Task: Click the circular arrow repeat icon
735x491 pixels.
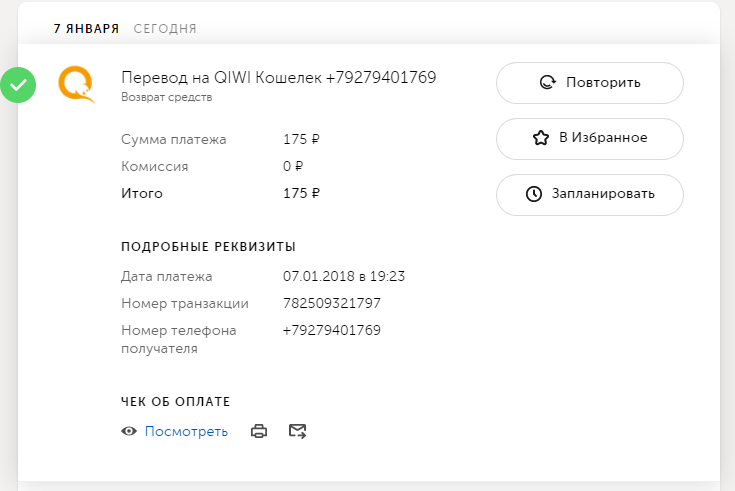Action: [547, 83]
